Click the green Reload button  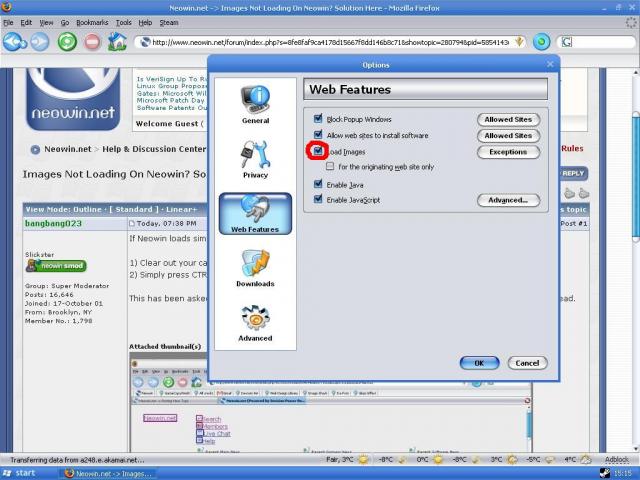tap(67, 42)
